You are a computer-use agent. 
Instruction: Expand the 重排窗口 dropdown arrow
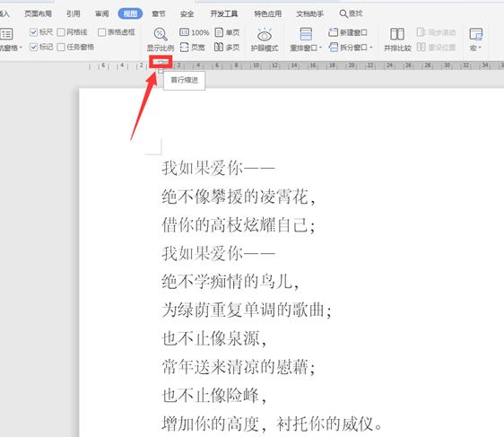coord(320,48)
